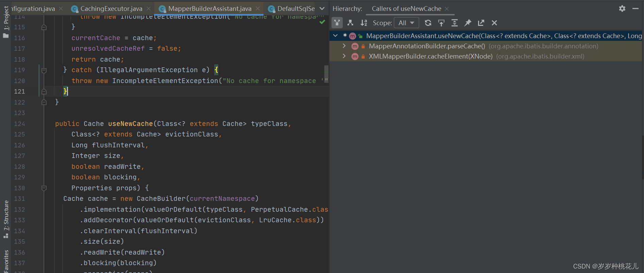Open the Favorites tool window

point(6,261)
